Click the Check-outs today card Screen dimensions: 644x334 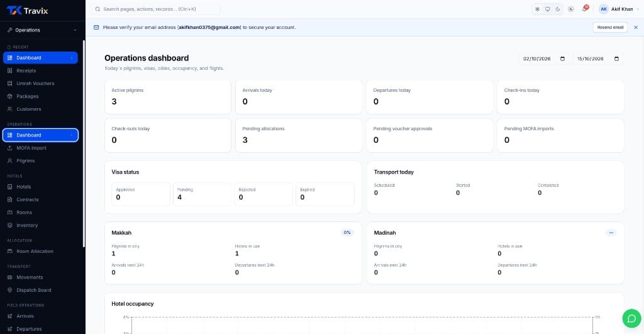(x=167, y=136)
